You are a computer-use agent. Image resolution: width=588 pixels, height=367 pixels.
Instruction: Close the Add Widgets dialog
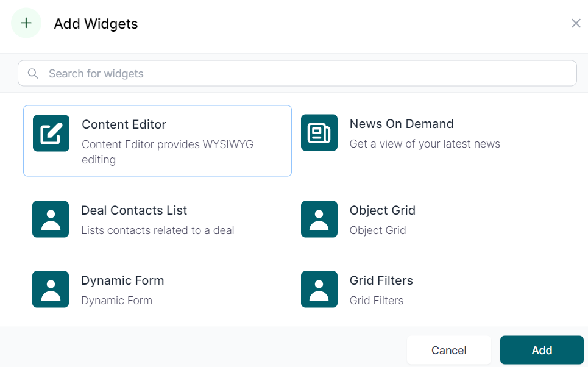(575, 24)
